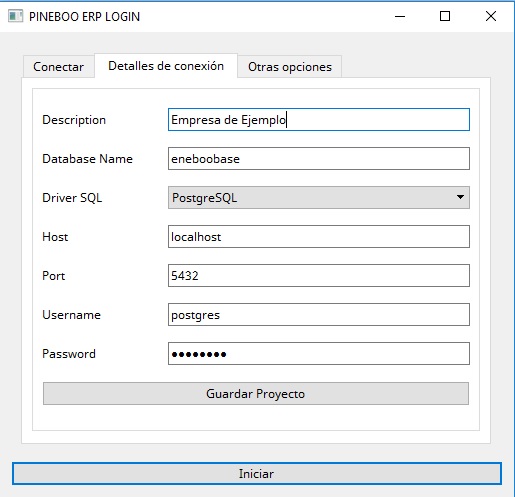This screenshot has height=497, width=515.
Task: Open the Otras opciones tab
Action: pos(290,67)
